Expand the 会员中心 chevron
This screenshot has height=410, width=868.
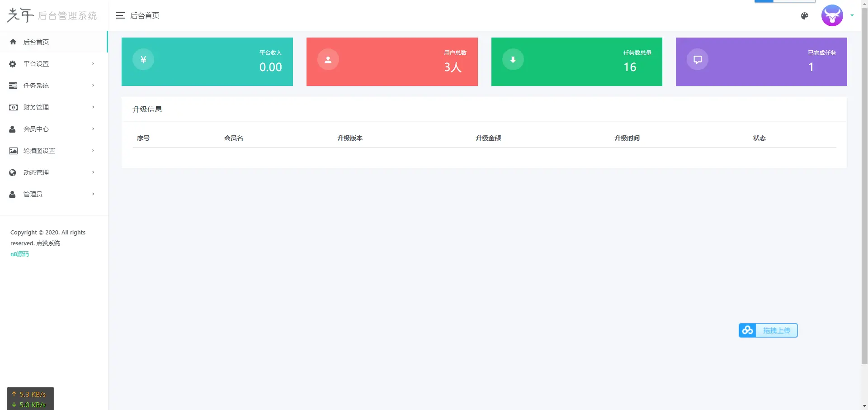pos(93,129)
